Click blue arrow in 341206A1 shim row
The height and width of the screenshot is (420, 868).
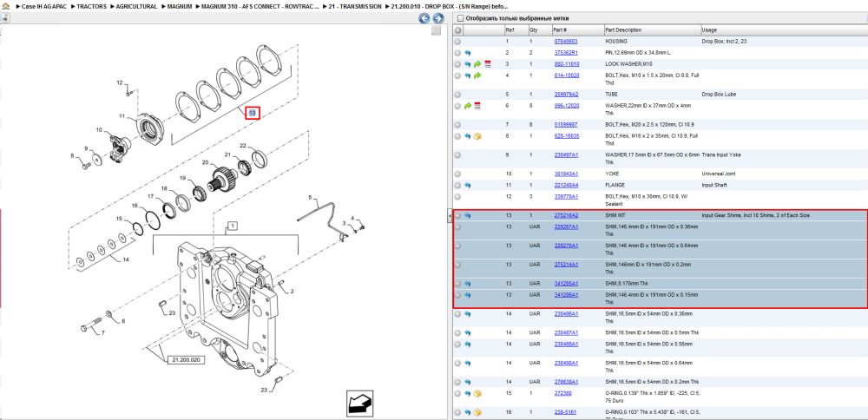pos(468,295)
